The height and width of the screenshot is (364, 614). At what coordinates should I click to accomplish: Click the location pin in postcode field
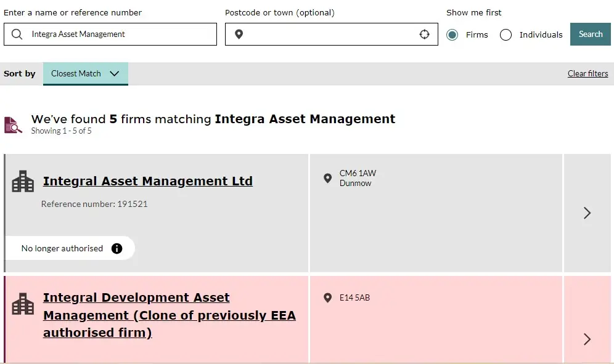(x=239, y=34)
